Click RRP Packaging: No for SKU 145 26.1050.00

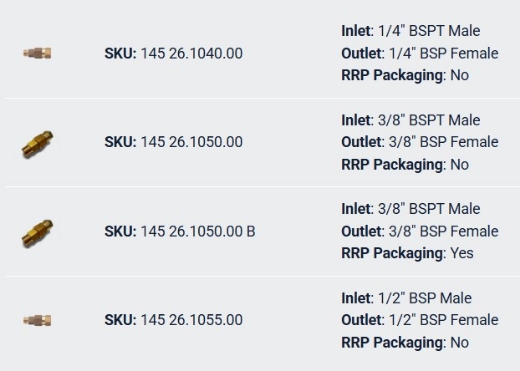coord(405,165)
